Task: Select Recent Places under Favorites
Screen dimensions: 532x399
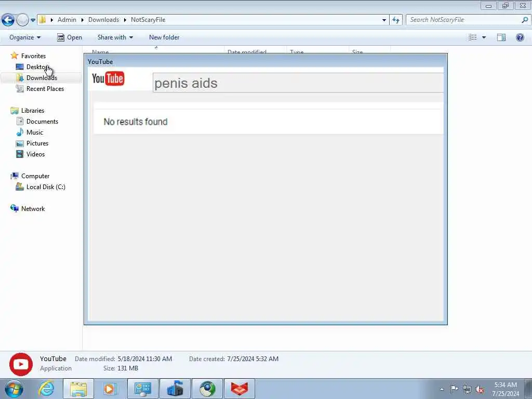Action: (40, 88)
